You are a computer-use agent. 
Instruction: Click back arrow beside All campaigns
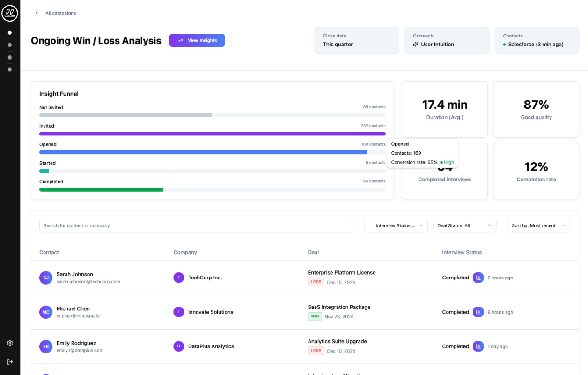pos(37,13)
